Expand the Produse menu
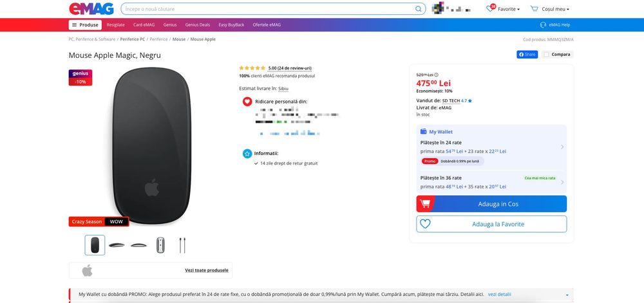Screen dimensions: 644x303 tap(85, 25)
